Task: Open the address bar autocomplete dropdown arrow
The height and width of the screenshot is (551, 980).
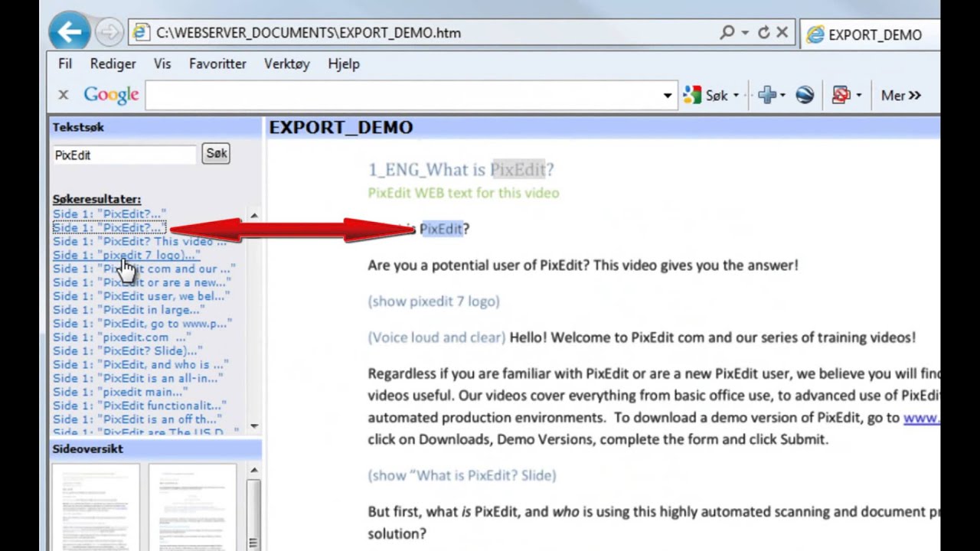Action: point(745,33)
